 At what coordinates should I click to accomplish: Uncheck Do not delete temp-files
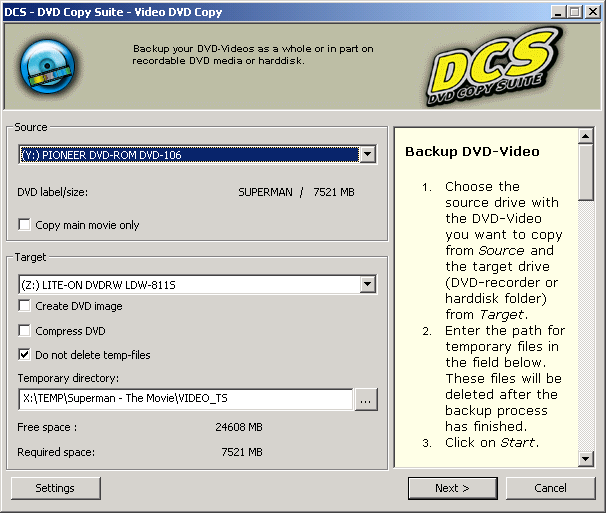(x=26, y=355)
